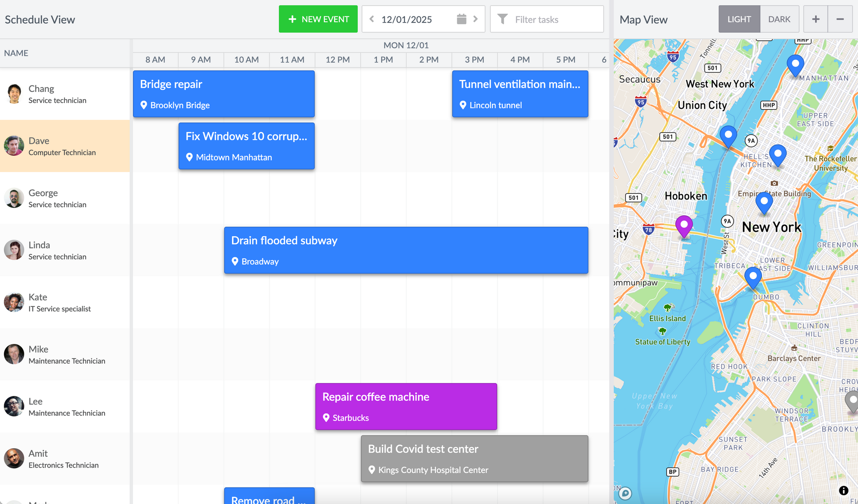
Task: Click the filter funnel icon in Filter tasks
Action: pyautogui.click(x=503, y=19)
